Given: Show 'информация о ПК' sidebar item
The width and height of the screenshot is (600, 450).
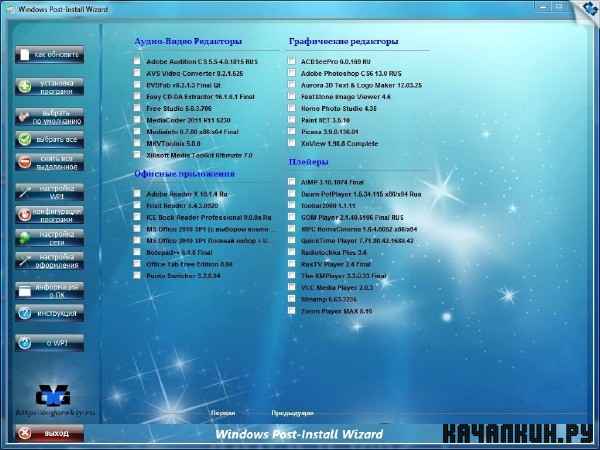Looking at the screenshot, I should pyautogui.click(x=50, y=291).
